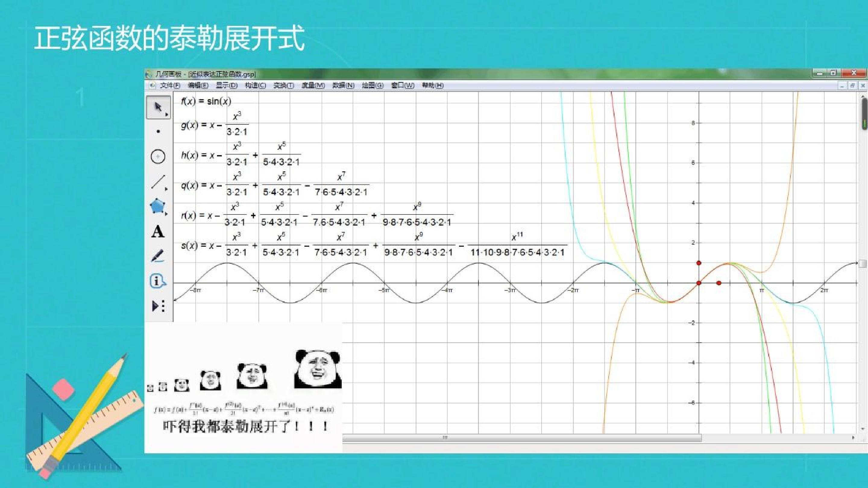Image resolution: width=868 pixels, height=488 pixels.
Task: Open the 数据(N) menu
Action: coord(343,85)
